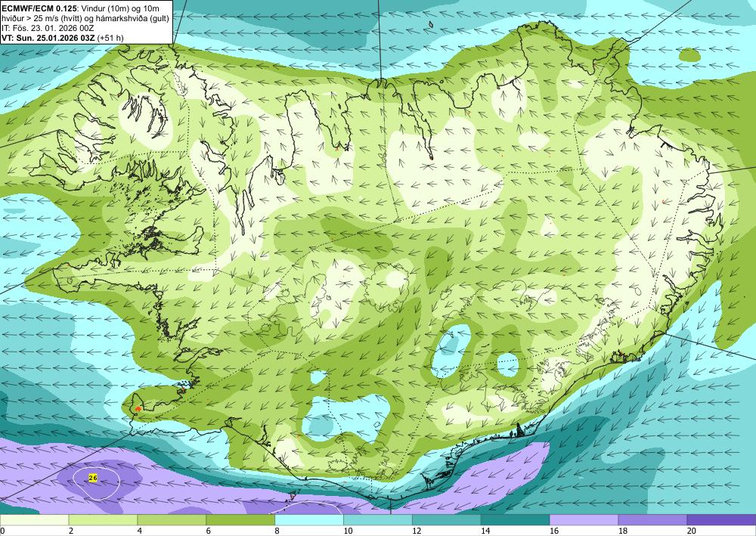Click the '6' label on the color scale
The image size is (756, 536).
(209, 531)
